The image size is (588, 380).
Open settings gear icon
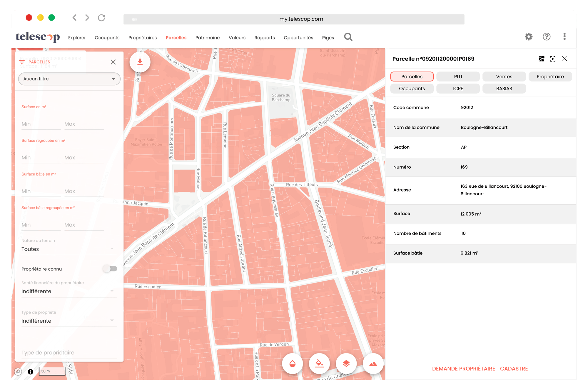point(529,37)
